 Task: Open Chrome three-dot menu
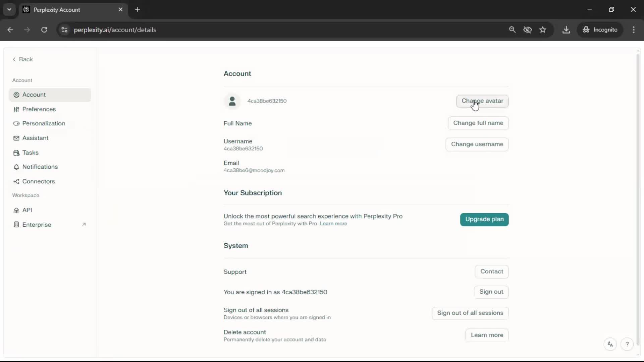click(x=634, y=30)
